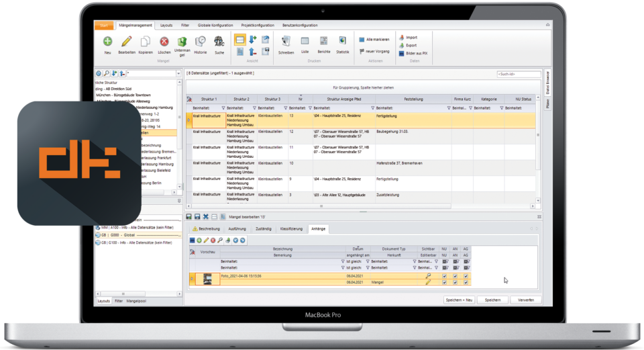Open the Globale Konfiguration tab
This screenshot has height=350, width=644.
click(x=215, y=26)
